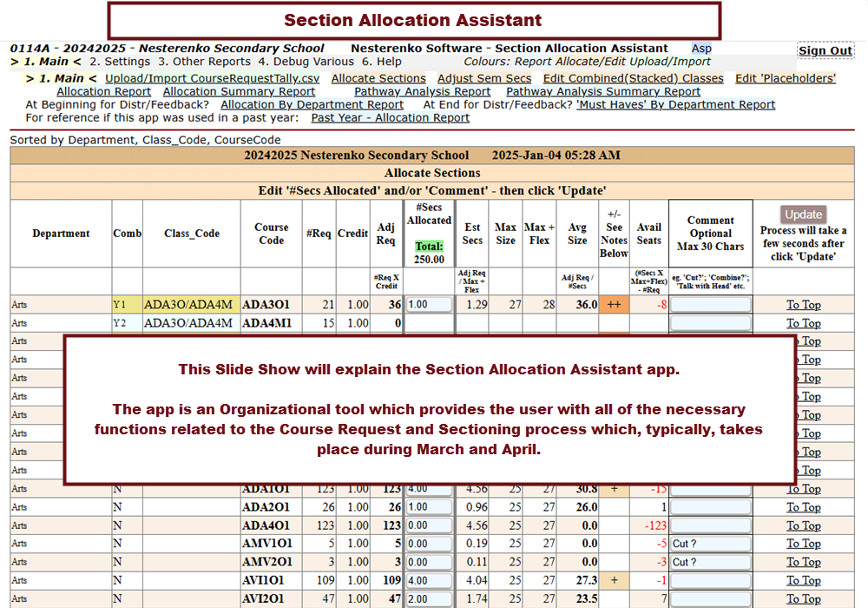The height and width of the screenshot is (608, 868).
Task: Click the #Secs Allocated field for ADA3O1
Action: [x=429, y=305]
